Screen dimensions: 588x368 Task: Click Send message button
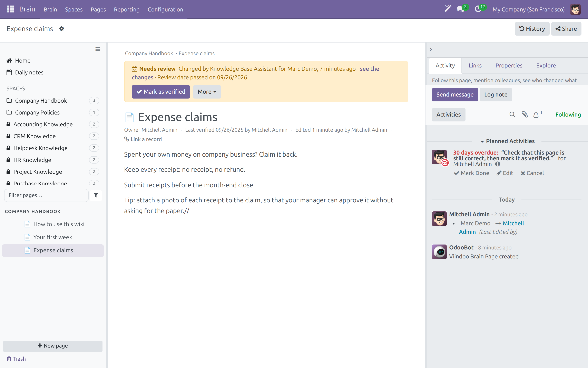click(455, 95)
